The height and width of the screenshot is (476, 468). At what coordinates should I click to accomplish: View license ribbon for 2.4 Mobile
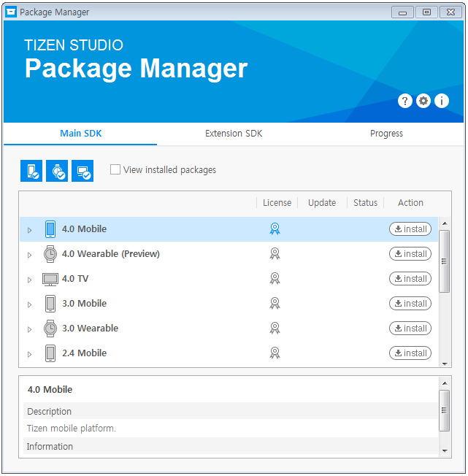[x=275, y=353]
